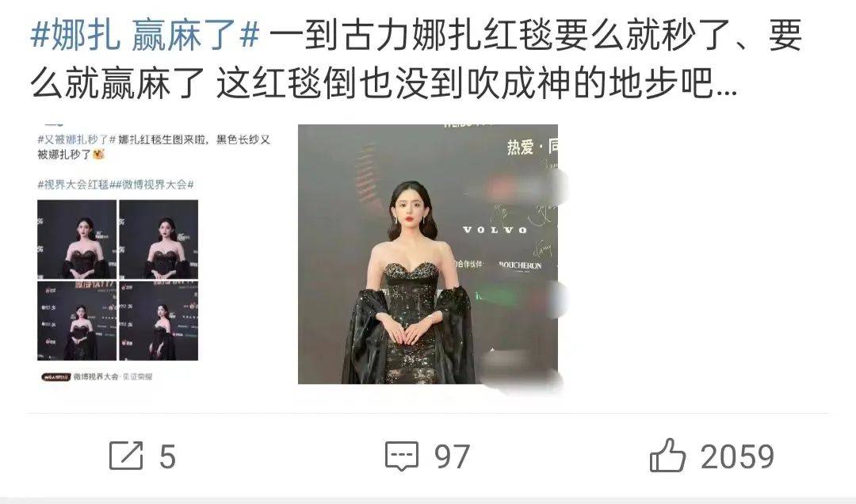This screenshot has width=856, height=504.
Task: Open the #娜扎 赢麻了# hashtag link
Action: tap(145, 36)
